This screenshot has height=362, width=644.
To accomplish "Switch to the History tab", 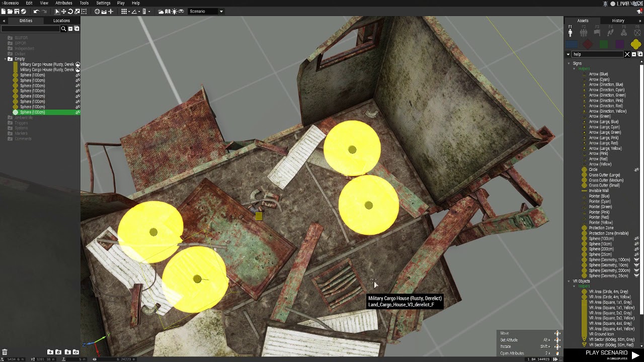I will click(x=618, y=21).
